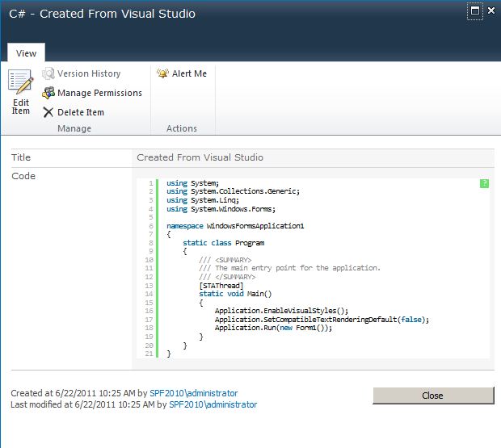Screen dimensions: 501x448
Task: Click code line using System.Windows.Forms;
Action: click(x=221, y=209)
